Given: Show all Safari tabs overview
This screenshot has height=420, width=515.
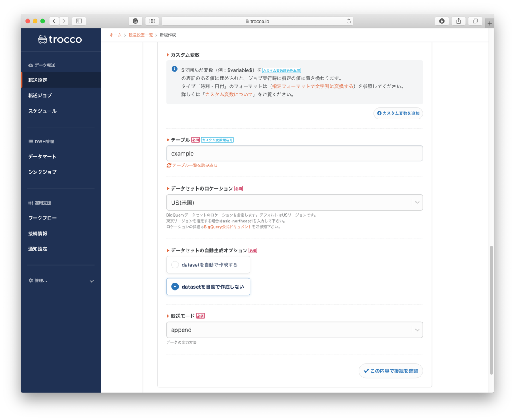Looking at the screenshot, I should 475,21.
